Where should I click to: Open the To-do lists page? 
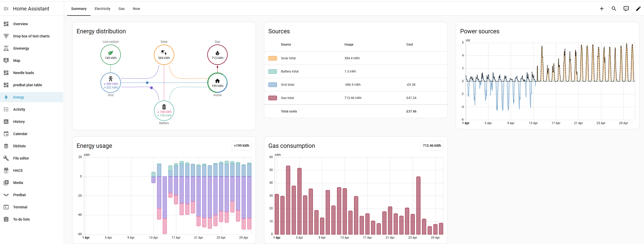coord(32,219)
